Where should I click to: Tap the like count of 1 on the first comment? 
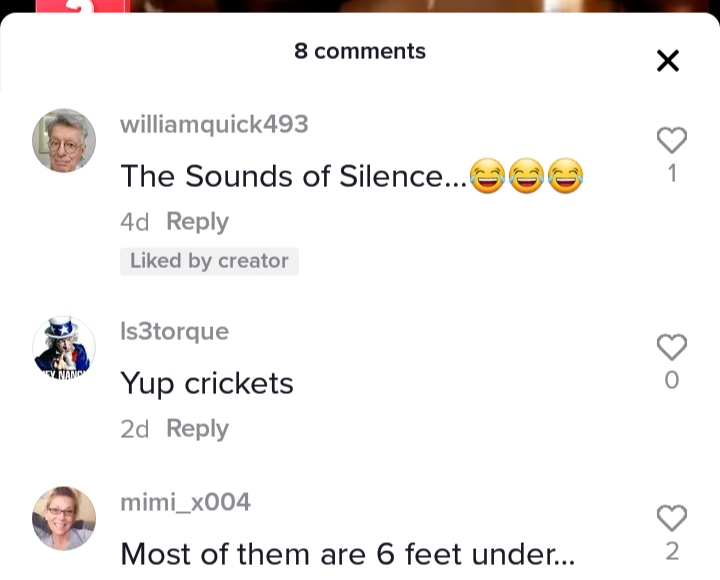pos(672,174)
